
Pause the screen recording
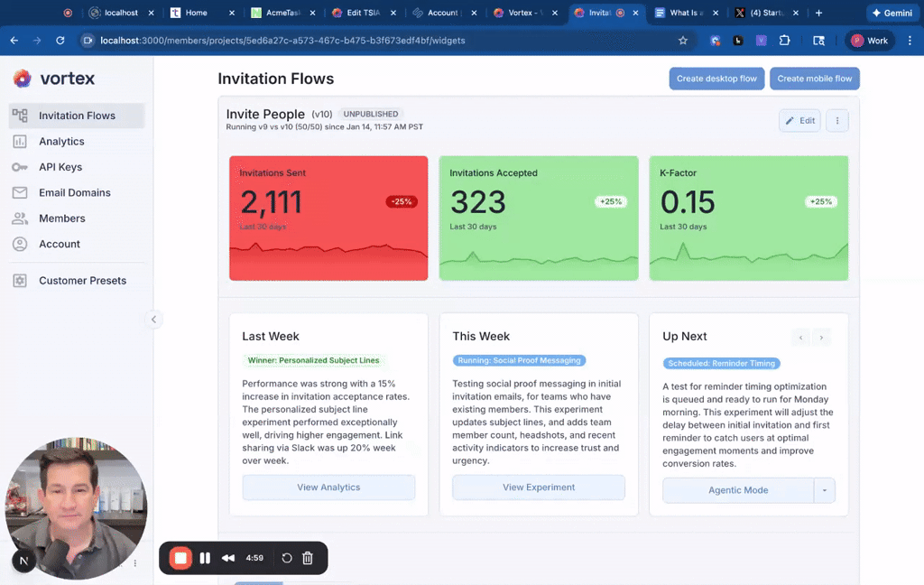(x=205, y=558)
